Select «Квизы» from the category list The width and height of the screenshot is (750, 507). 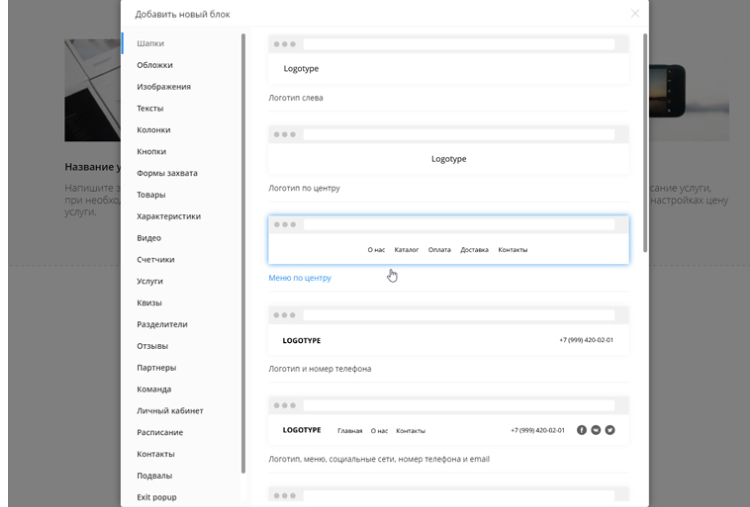[x=149, y=303]
